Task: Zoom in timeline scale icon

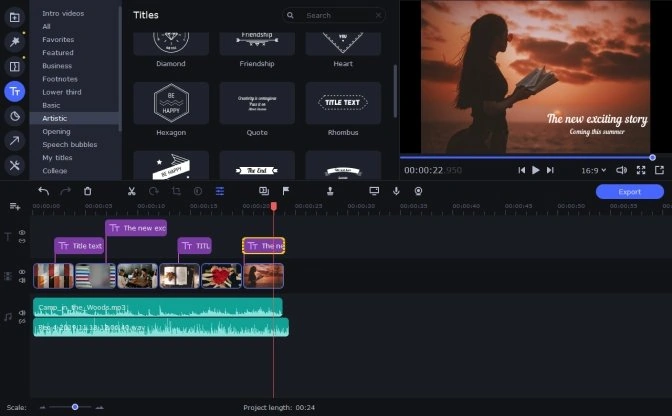Action: (99, 407)
